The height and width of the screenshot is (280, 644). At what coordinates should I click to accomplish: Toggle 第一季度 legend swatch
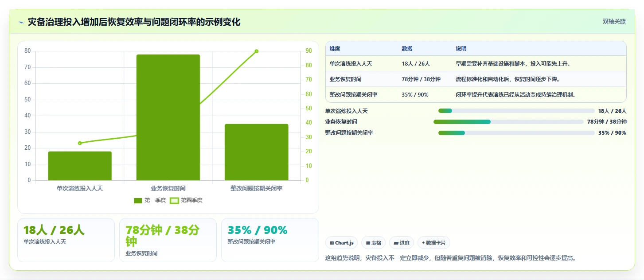pos(138,200)
